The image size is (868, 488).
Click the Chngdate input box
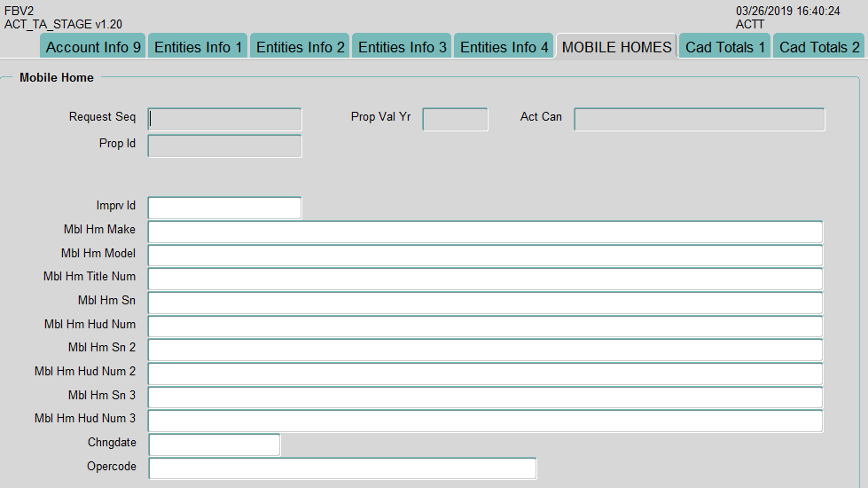[215, 445]
